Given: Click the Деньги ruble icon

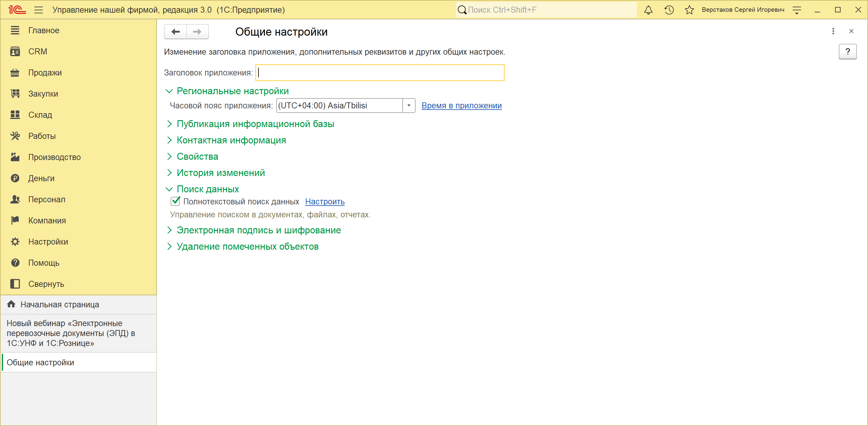Looking at the screenshot, I should pos(15,178).
